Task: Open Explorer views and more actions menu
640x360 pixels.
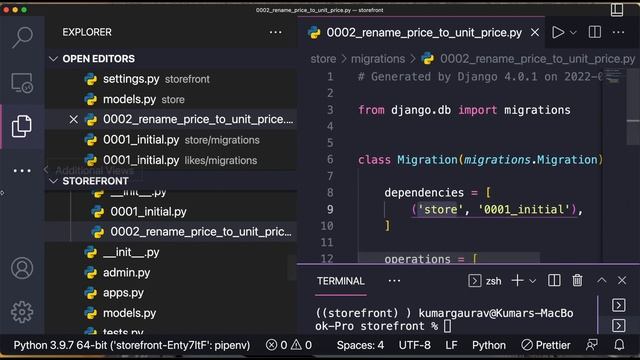Action: (276, 32)
